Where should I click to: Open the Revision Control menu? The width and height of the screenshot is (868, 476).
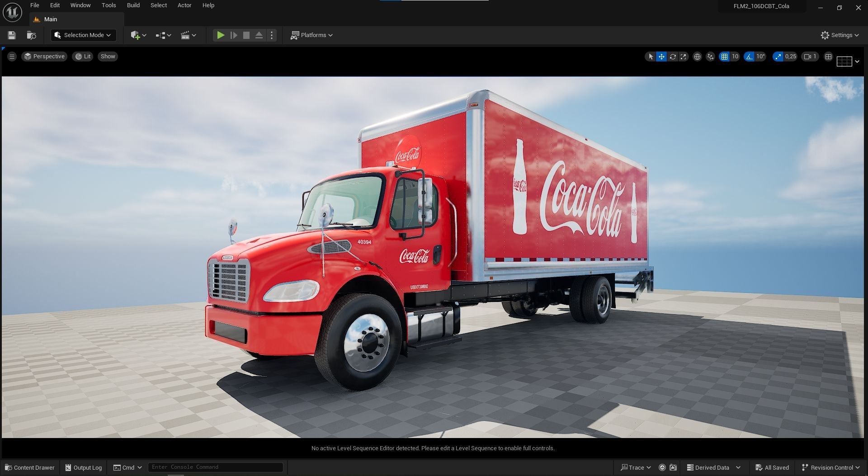click(831, 467)
